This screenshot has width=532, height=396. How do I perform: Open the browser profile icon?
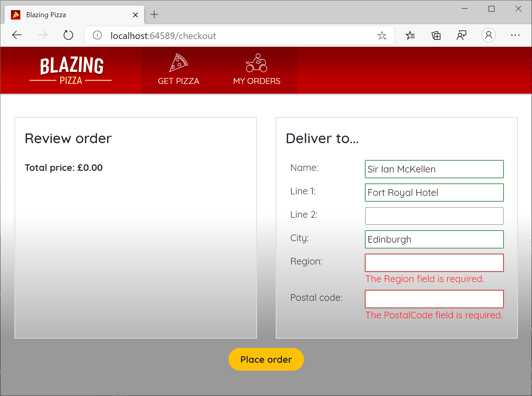click(x=488, y=35)
